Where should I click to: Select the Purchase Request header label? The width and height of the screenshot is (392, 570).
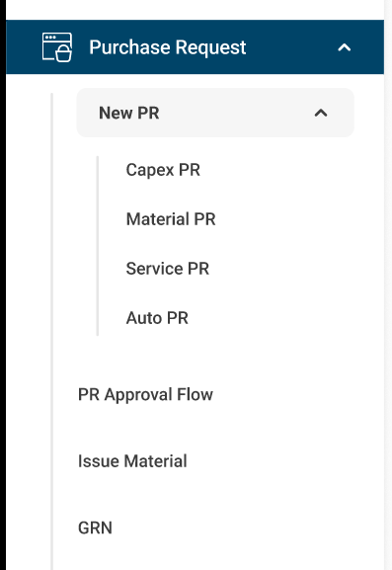pos(168,47)
